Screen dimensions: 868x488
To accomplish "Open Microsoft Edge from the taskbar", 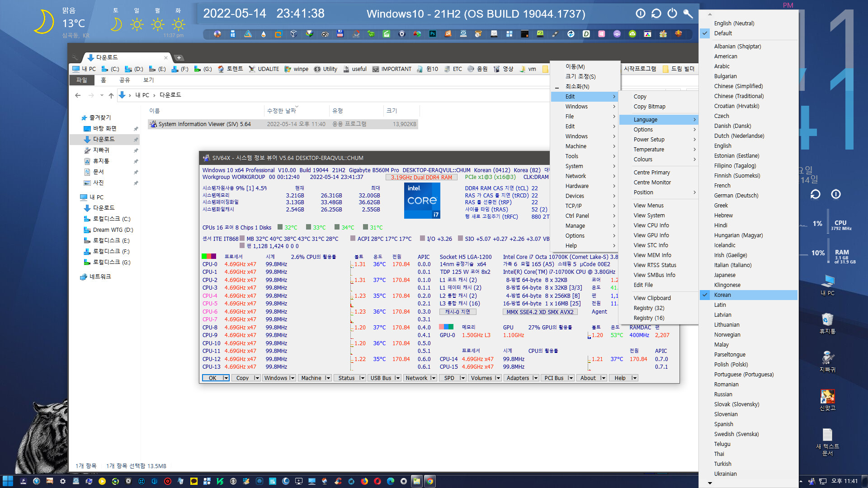I will tap(391, 481).
